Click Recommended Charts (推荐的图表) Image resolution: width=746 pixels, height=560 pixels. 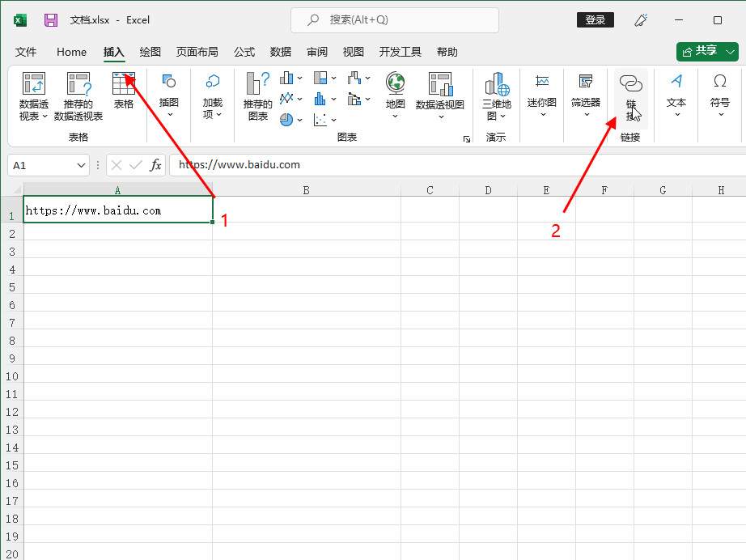258,96
